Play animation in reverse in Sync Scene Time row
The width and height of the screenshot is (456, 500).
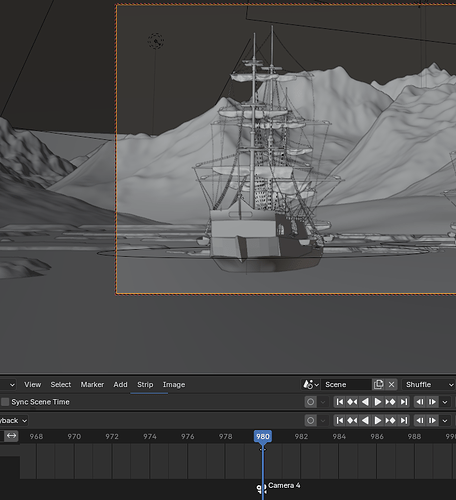(x=365, y=402)
